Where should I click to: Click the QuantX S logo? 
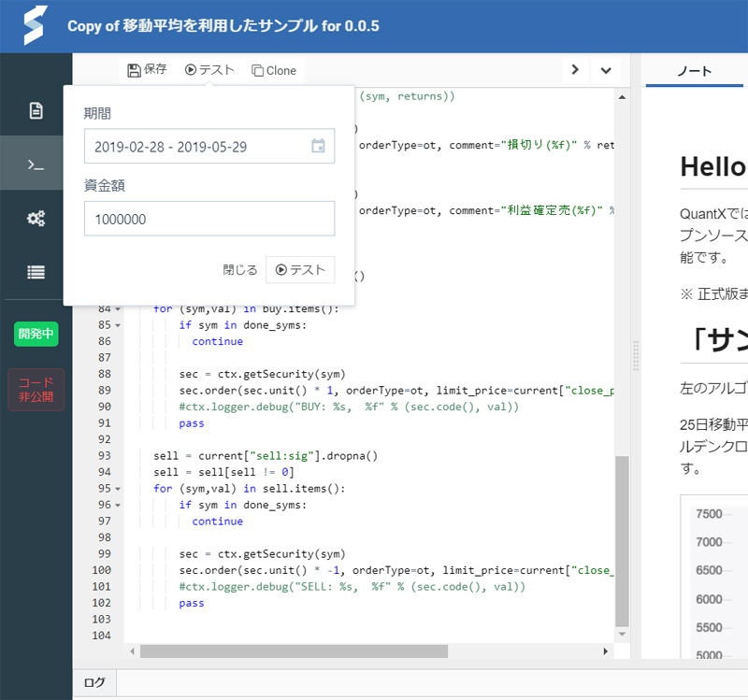[x=36, y=26]
